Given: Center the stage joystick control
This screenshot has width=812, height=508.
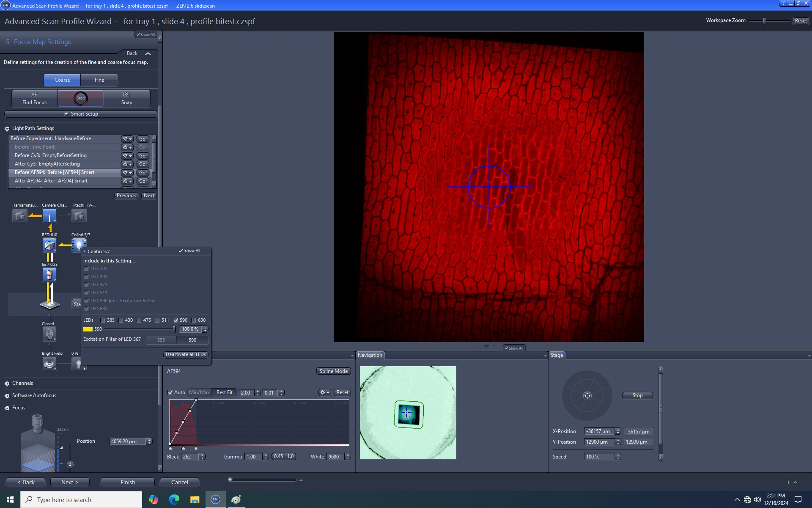Looking at the screenshot, I should pos(587,395).
